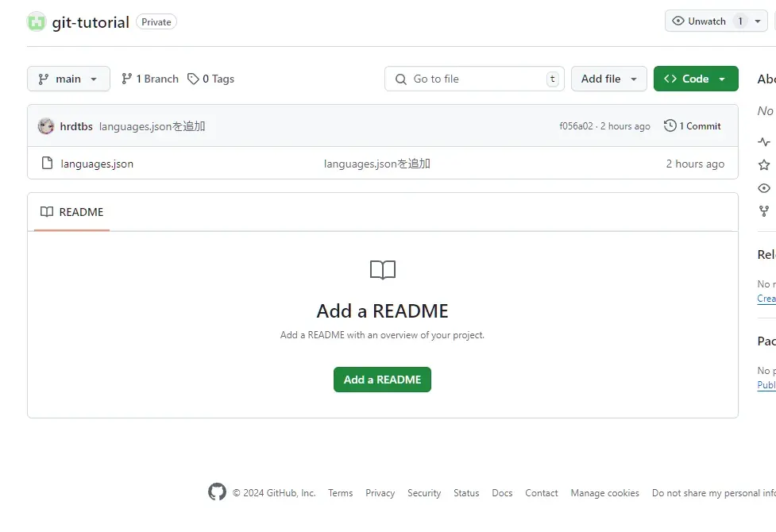Open the languages.json file

point(97,164)
